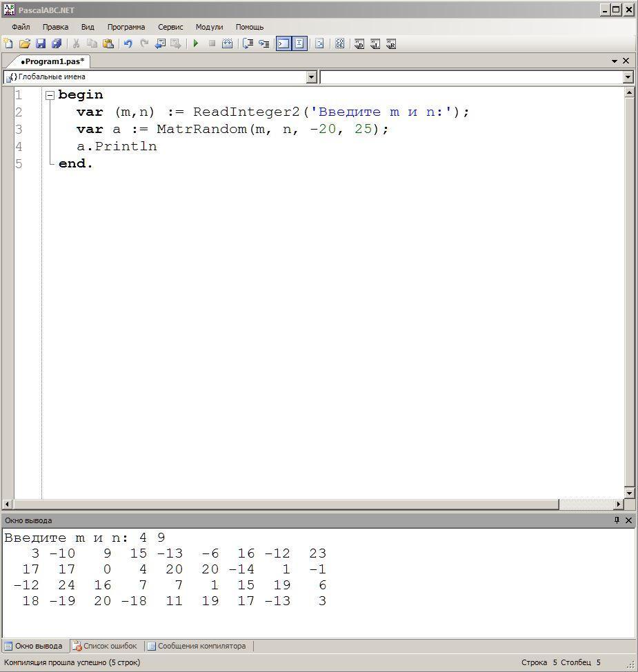The height and width of the screenshot is (672, 638).
Task: Click the compile icon next to stop
Action: click(x=228, y=43)
